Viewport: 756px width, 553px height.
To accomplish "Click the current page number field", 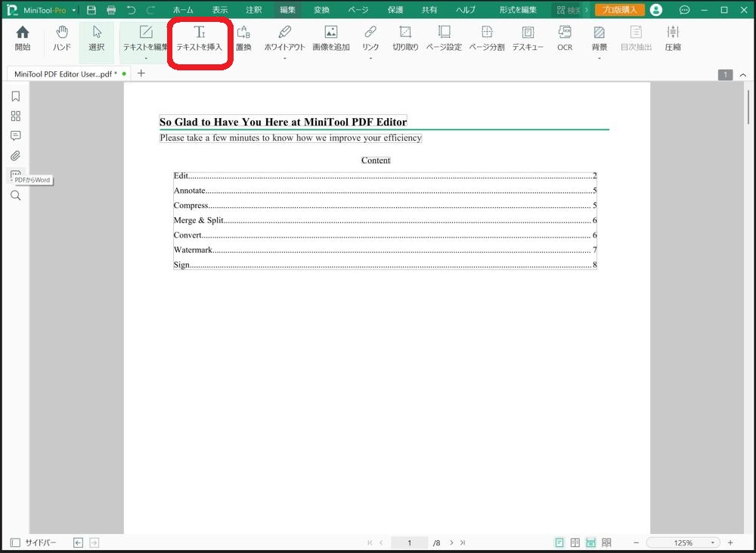I will 409,543.
